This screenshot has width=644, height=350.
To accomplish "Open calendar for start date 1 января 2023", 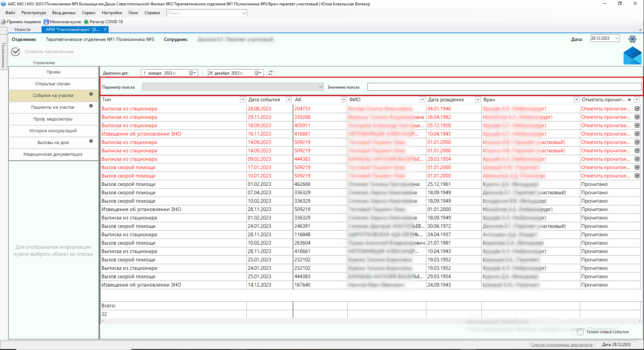I will (x=192, y=73).
